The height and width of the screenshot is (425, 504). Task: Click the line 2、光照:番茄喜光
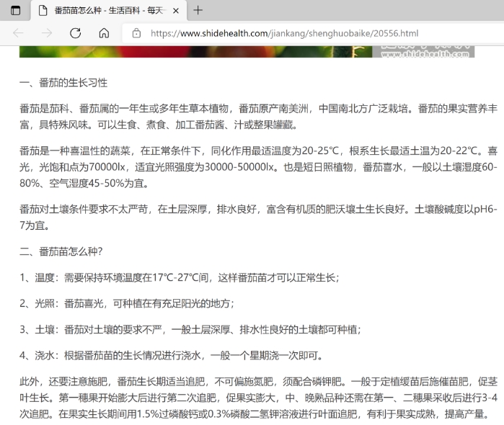tap(127, 303)
